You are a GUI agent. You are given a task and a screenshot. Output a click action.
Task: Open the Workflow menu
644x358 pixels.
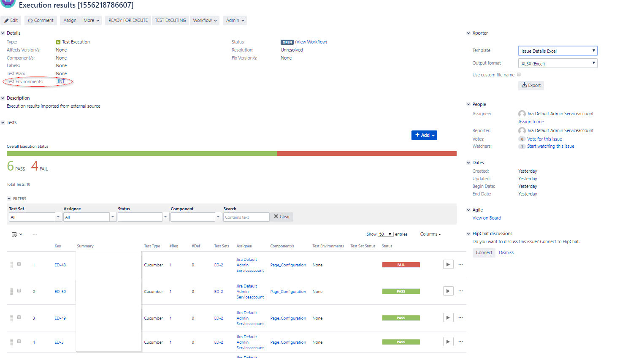[x=204, y=20]
